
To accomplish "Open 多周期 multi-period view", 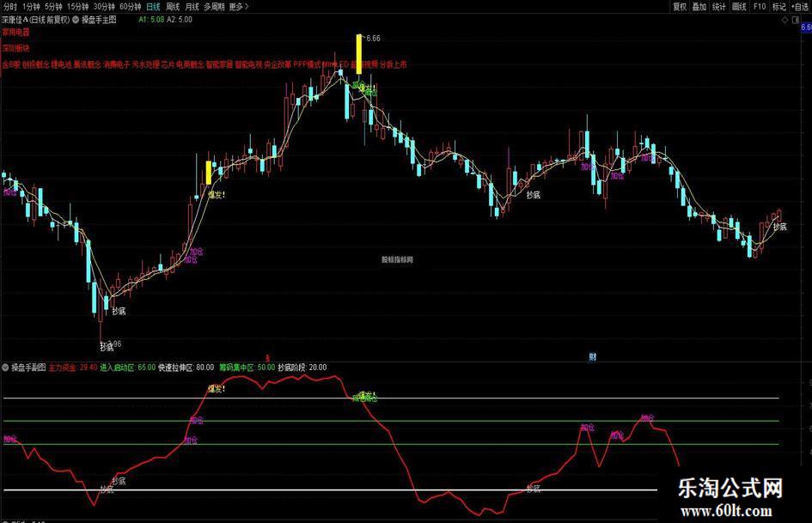I will [x=214, y=7].
